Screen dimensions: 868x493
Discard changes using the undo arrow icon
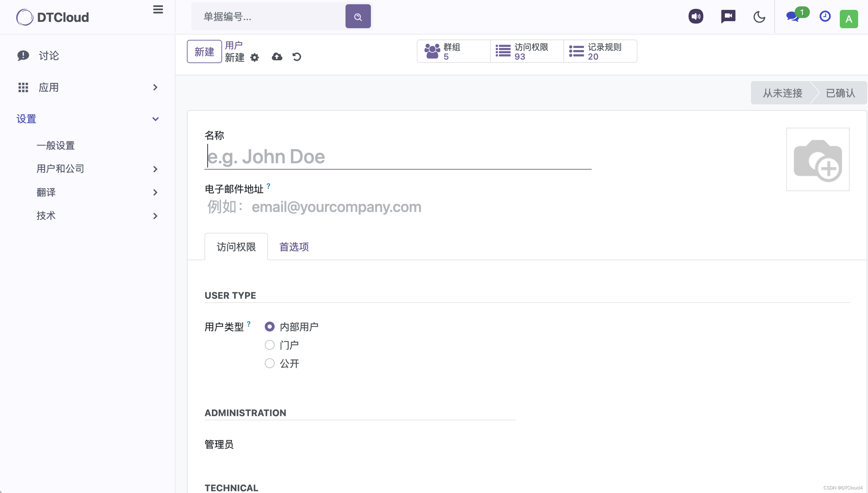click(x=297, y=57)
